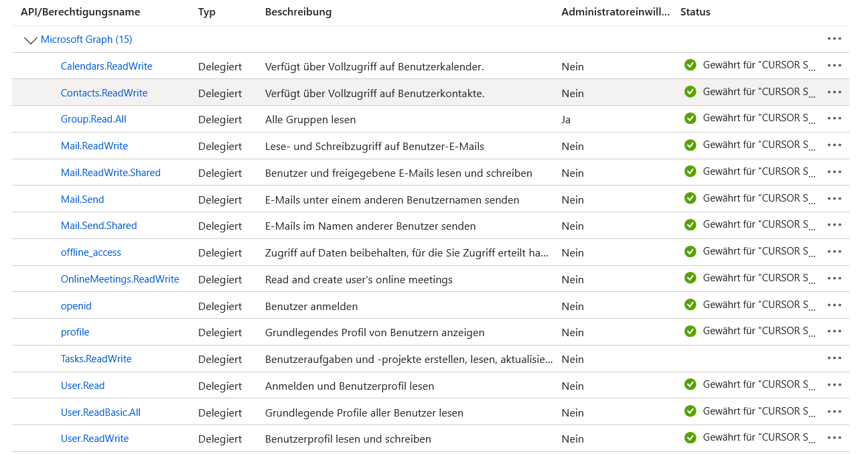Open the offline_access permission
Viewport: 868px width, 454px height.
(x=91, y=252)
